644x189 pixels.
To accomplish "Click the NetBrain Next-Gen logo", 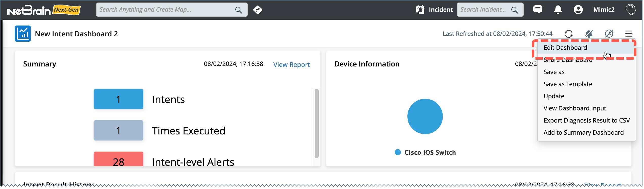I will pyautogui.click(x=43, y=10).
